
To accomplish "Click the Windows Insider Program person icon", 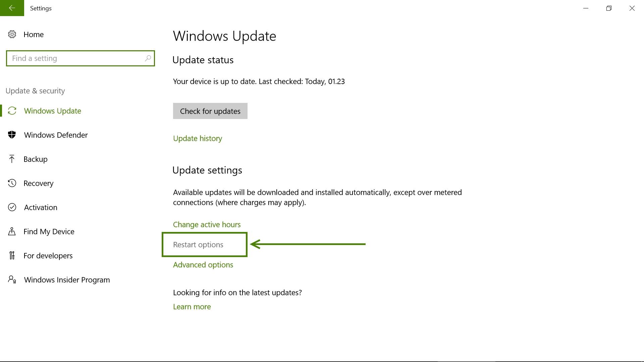I will click(12, 280).
